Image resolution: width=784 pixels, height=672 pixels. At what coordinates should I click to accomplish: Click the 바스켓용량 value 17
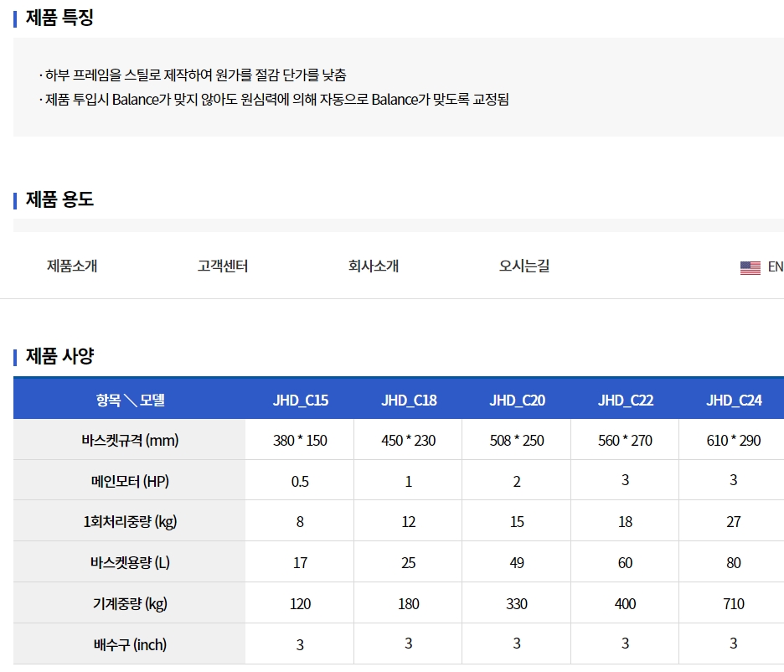300,562
